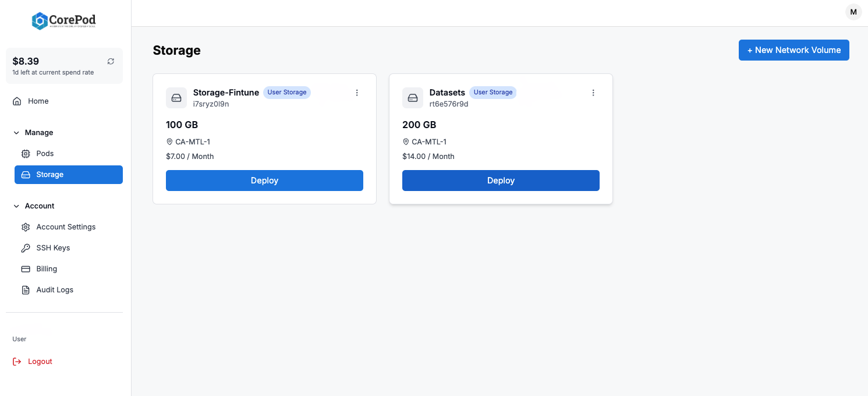This screenshot has width=868, height=396.
Task: Select the Pods gear icon in sidebar
Action: click(x=25, y=153)
